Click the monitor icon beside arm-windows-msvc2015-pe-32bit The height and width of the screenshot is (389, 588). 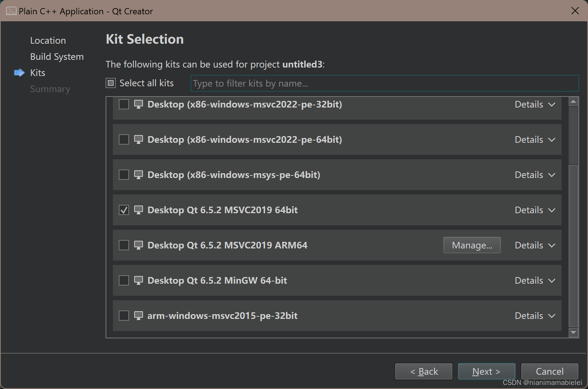tap(138, 316)
